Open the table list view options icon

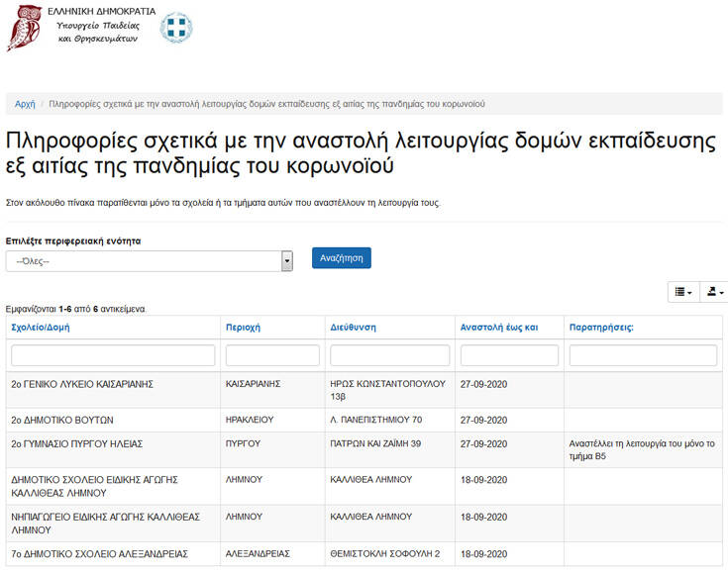(x=683, y=292)
